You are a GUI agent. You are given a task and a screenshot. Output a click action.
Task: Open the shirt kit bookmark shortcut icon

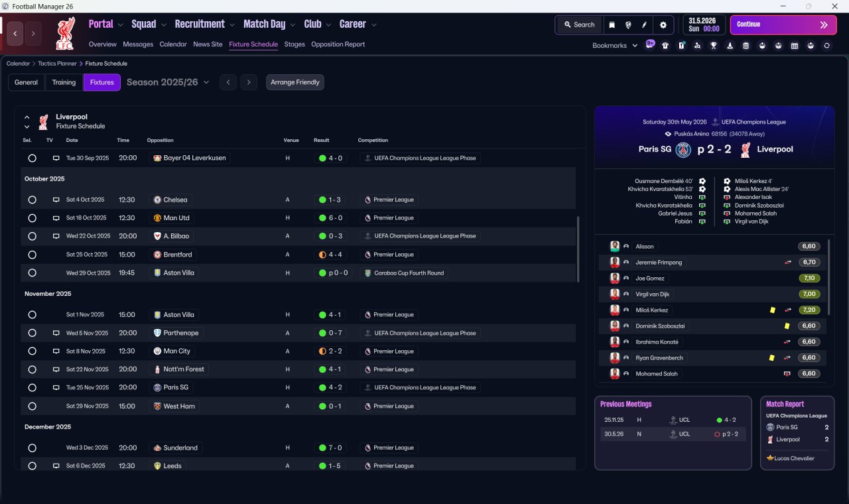pyautogui.click(x=665, y=46)
